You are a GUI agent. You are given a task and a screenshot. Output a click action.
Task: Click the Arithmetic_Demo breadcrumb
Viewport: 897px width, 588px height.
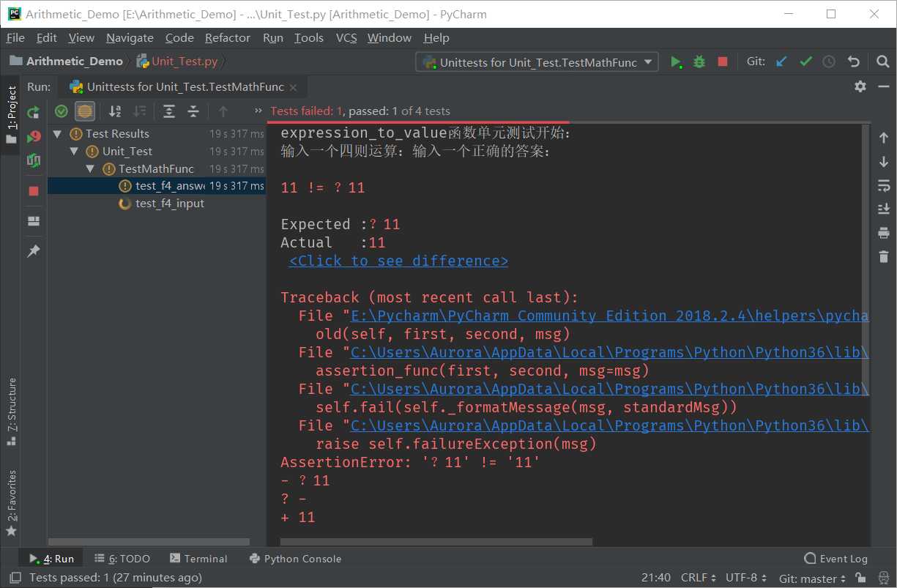point(67,62)
